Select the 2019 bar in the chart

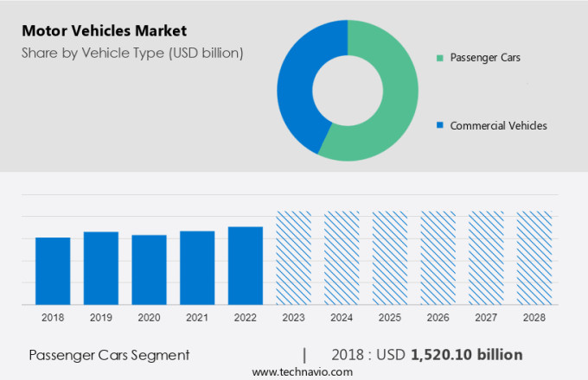[101, 268]
